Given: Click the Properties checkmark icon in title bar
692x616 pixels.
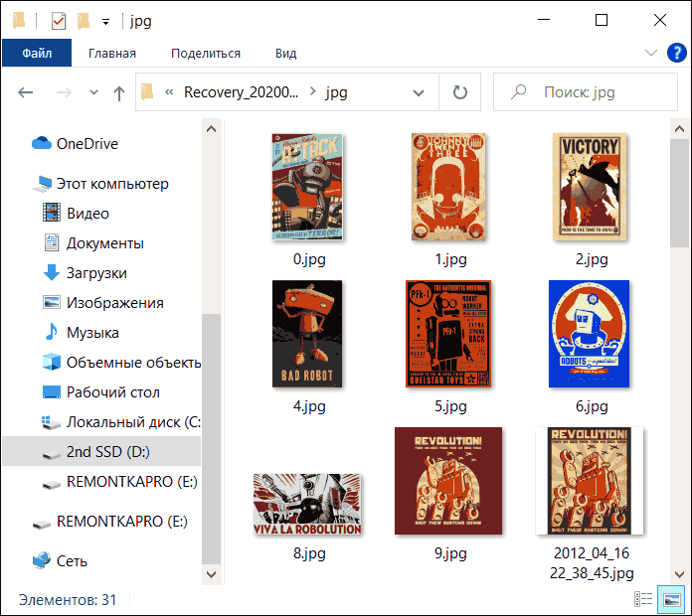Looking at the screenshot, I should pos(59,21).
